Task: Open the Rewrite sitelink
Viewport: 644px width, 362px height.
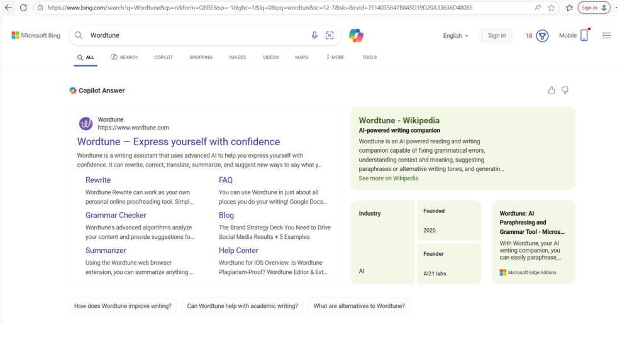Action: click(97, 180)
